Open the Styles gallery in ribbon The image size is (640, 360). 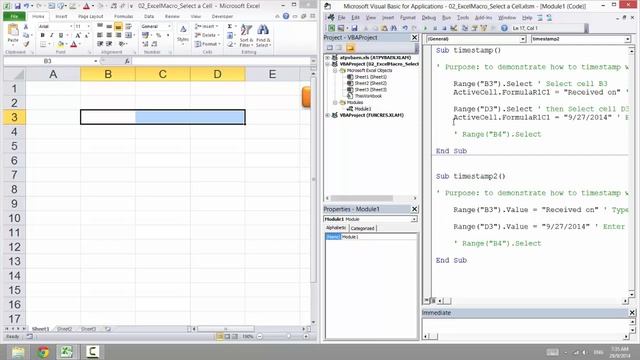tap(183, 34)
